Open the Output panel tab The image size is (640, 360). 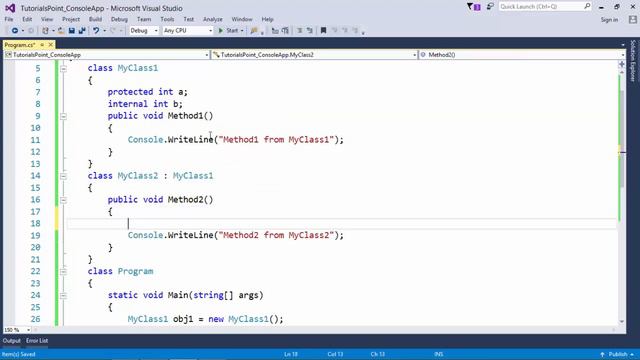11,340
